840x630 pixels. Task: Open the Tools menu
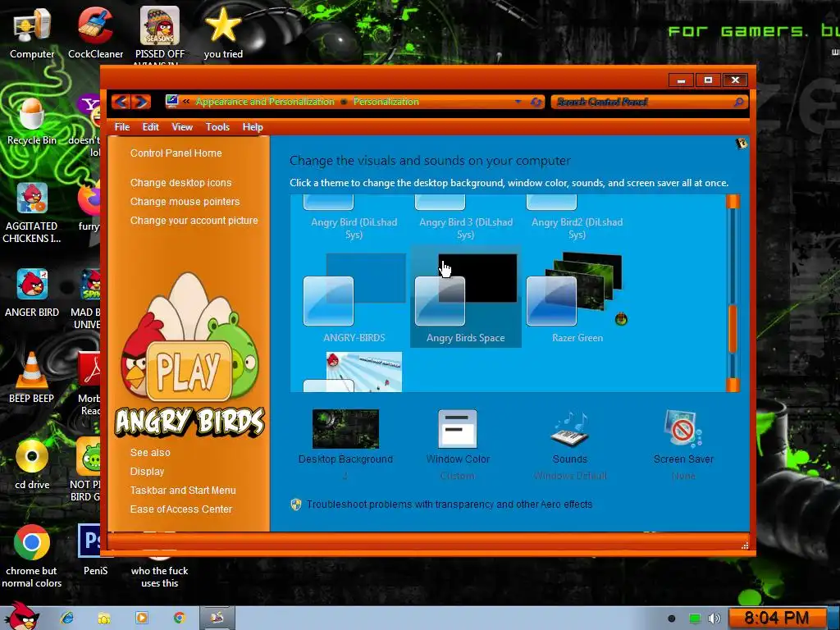(x=217, y=127)
